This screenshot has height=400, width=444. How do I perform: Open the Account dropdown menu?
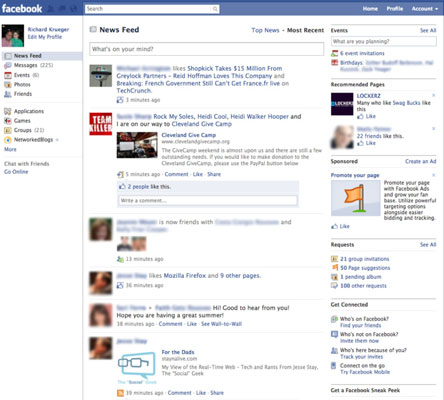425,9
